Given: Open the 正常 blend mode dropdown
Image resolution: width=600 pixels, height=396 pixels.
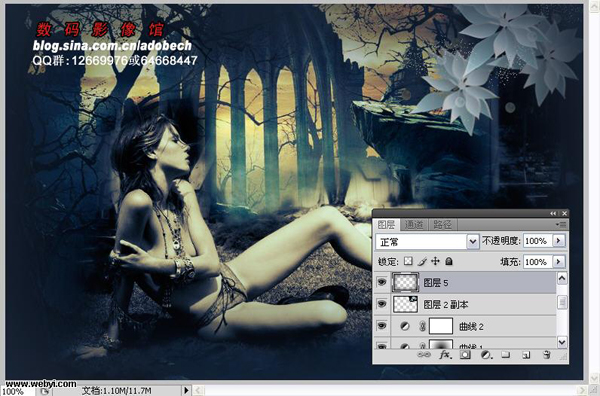Looking at the screenshot, I should click(427, 241).
